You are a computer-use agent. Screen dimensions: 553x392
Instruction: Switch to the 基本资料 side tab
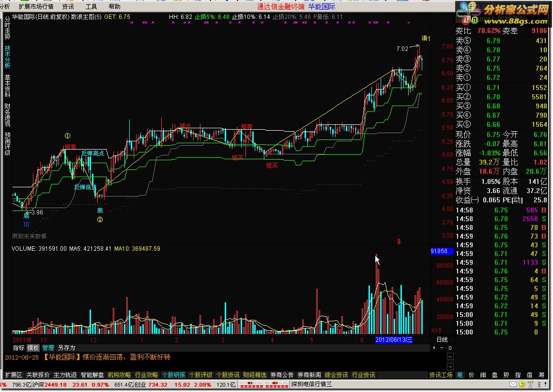(x=7, y=86)
